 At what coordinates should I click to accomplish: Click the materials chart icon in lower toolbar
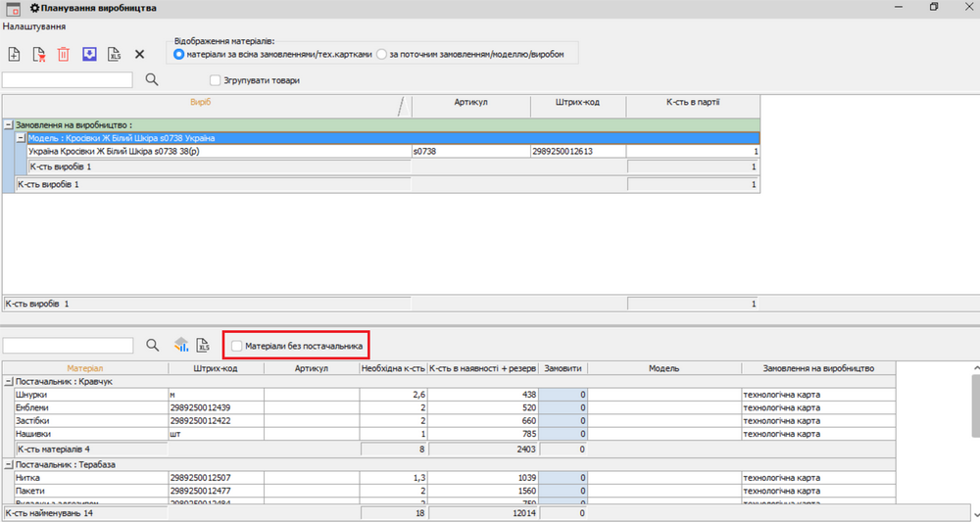(181, 345)
